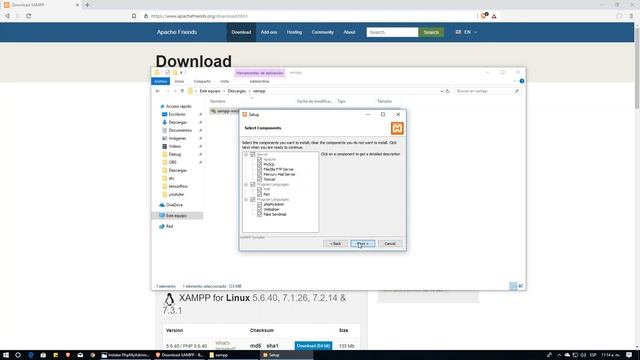Open tensorflow folder in navigation pane

[x=178, y=186]
